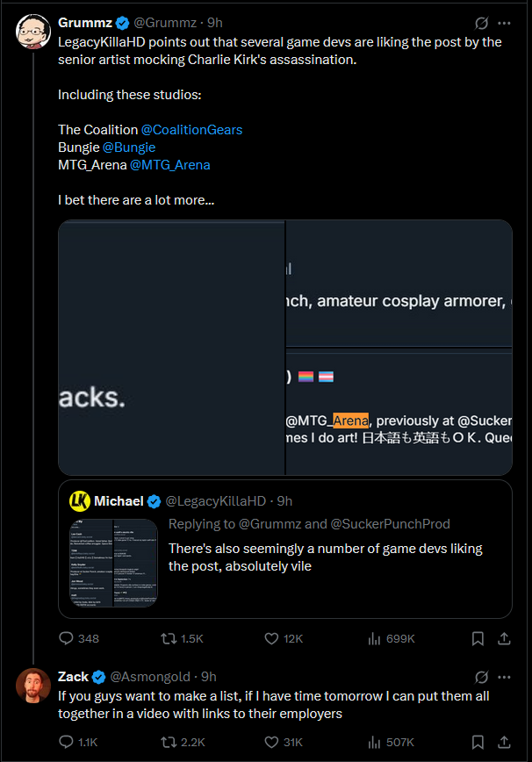The height and width of the screenshot is (762, 532).
Task: Like Grummz's post
Action: (272, 638)
